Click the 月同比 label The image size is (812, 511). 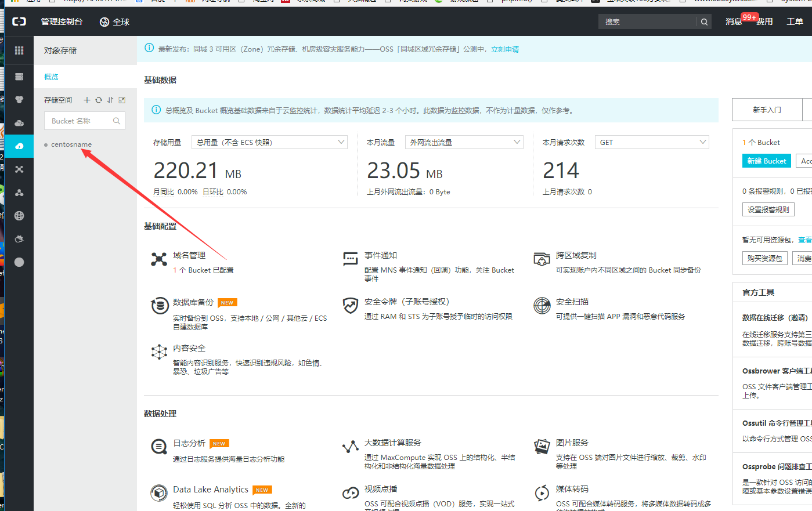164,192
